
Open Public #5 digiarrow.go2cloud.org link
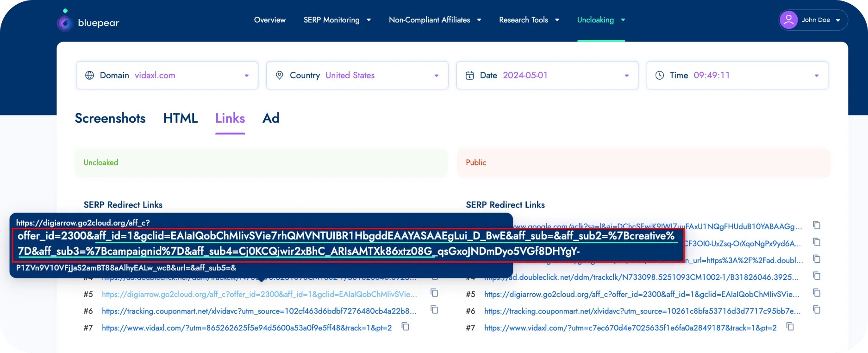pos(642,294)
